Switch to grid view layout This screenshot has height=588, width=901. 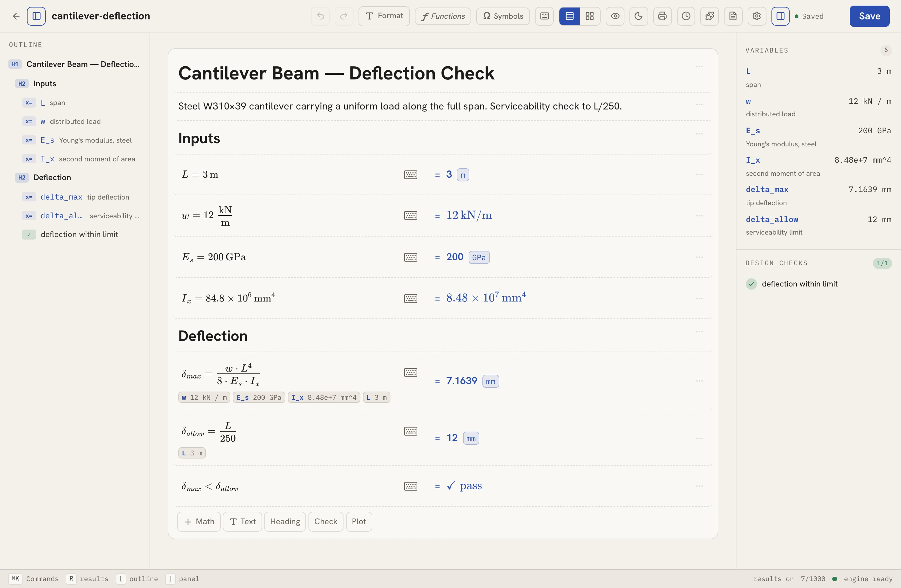point(590,16)
